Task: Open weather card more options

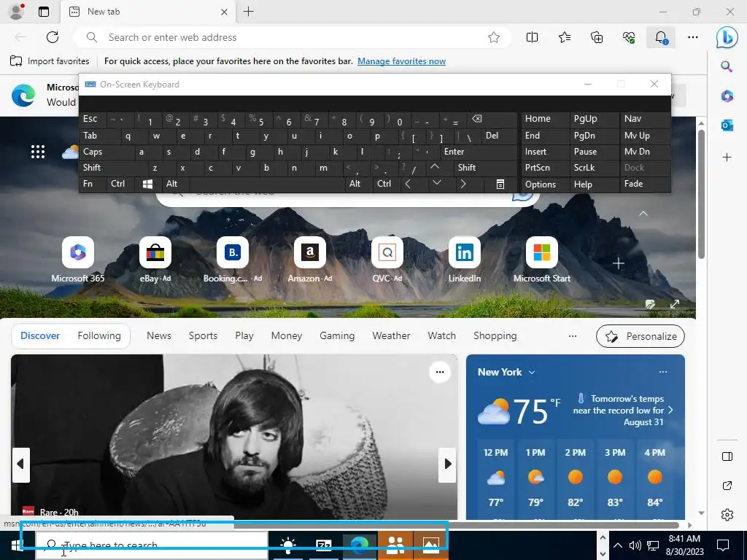Action: pyautogui.click(x=662, y=372)
